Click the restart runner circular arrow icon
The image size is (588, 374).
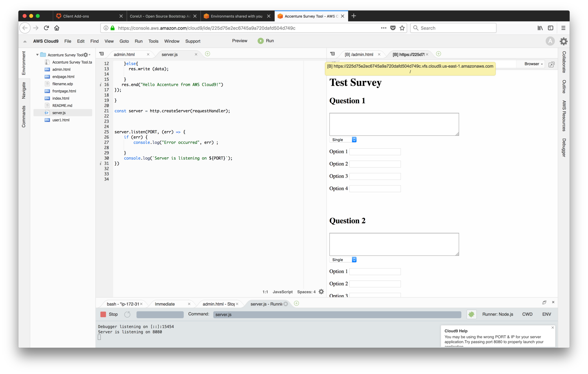[x=127, y=314]
